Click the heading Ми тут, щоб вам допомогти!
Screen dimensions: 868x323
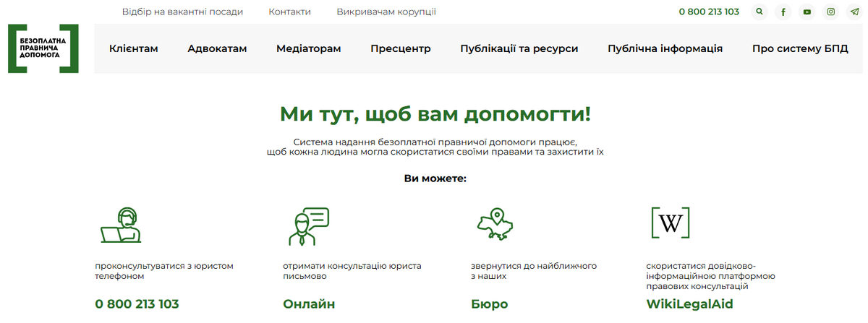(x=435, y=113)
